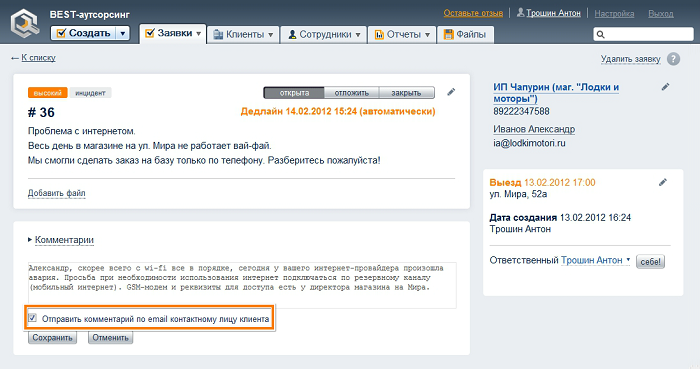The height and width of the screenshot is (369, 700).
Task: Open ИП Чапурин client link
Action: coord(556,93)
